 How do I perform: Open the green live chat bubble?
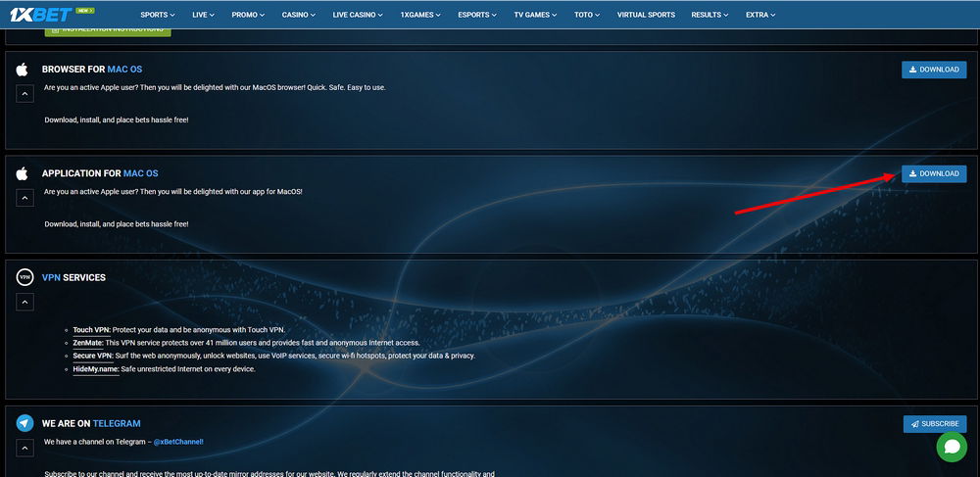point(951,447)
